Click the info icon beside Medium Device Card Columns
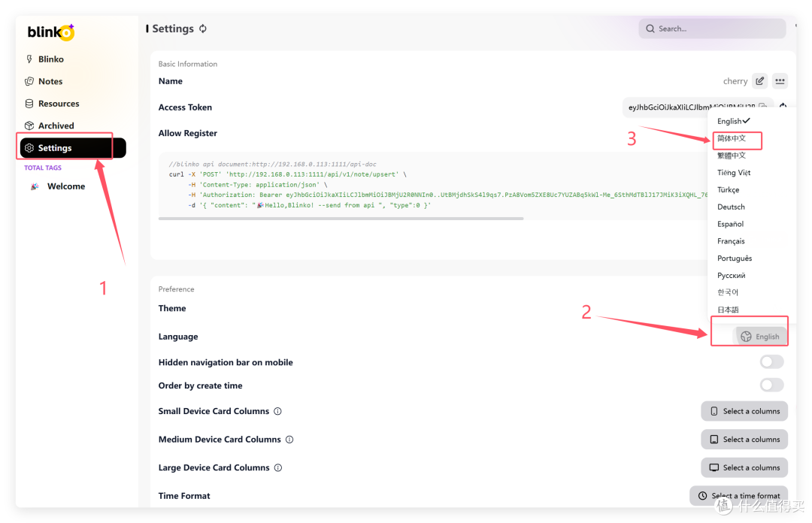Image resolution: width=812 pixels, height=523 pixels. click(x=289, y=440)
